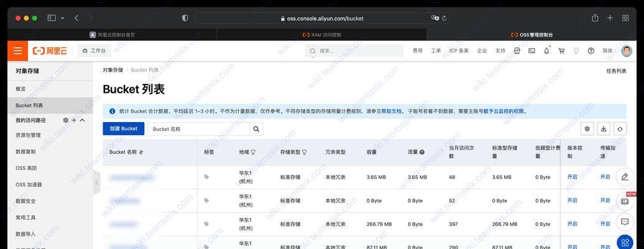Open OSS 高防 in the sidebar
The height and width of the screenshot is (249, 644).
[26, 168]
